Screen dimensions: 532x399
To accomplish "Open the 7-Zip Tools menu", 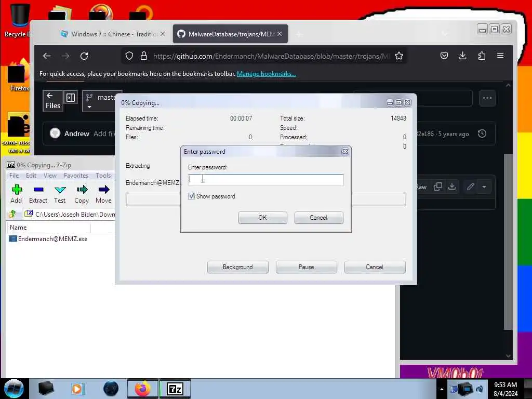I will pyautogui.click(x=103, y=176).
